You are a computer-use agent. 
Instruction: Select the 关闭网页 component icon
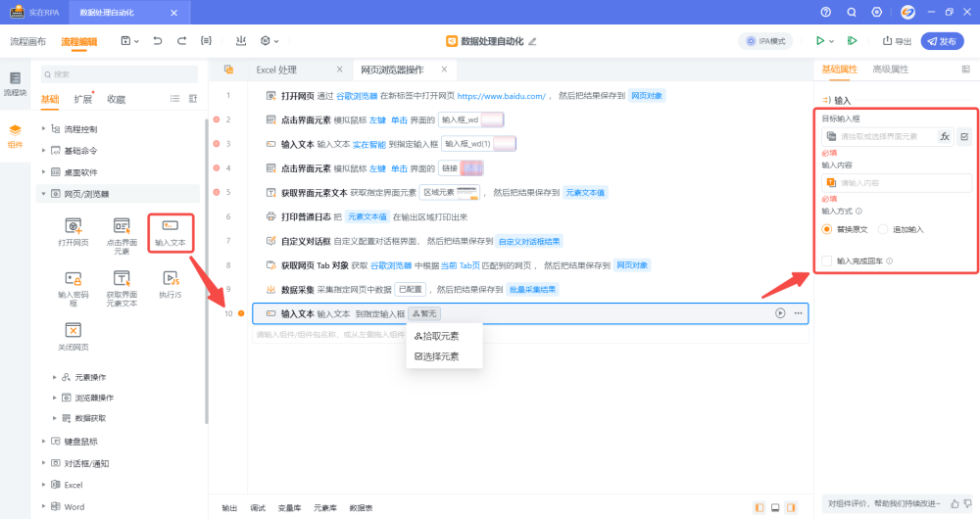tap(73, 331)
